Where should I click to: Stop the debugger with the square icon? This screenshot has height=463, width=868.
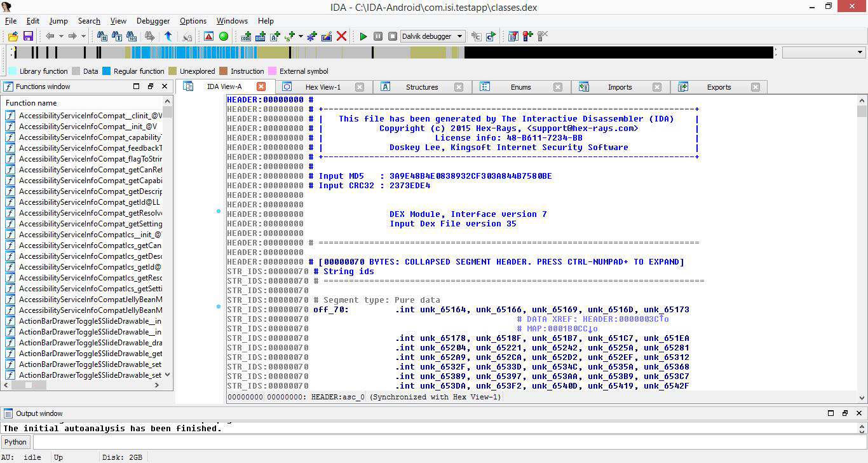click(x=392, y=36)
